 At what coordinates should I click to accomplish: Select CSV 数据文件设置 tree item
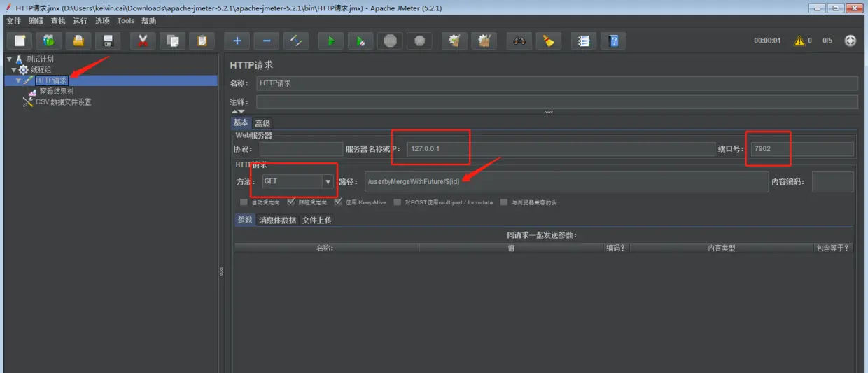(64, 102)
